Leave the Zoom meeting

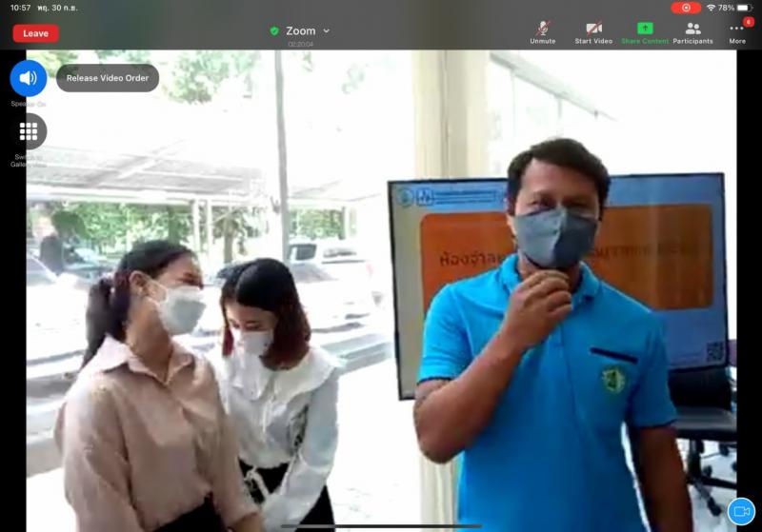(35, 33)
